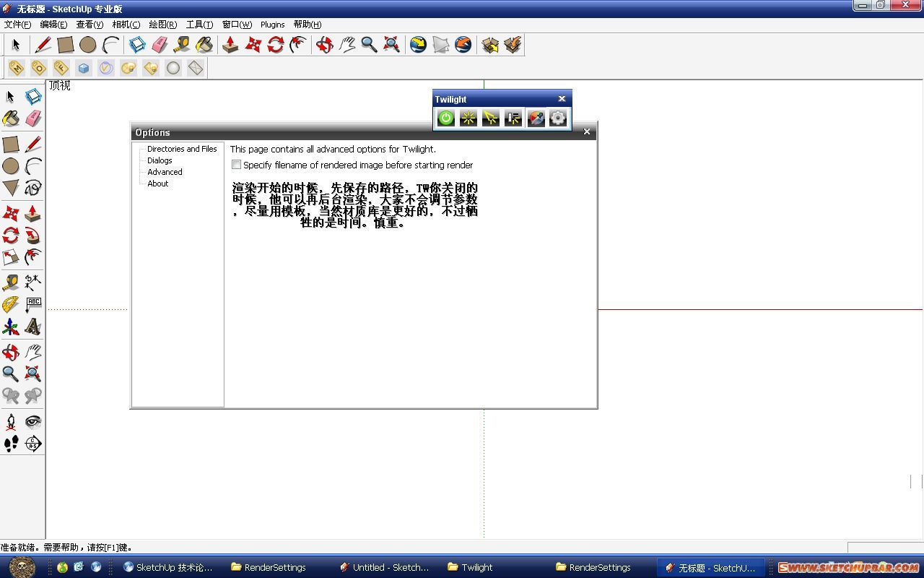Select 3D Text tool in left toolbar

tap(33, 327)
